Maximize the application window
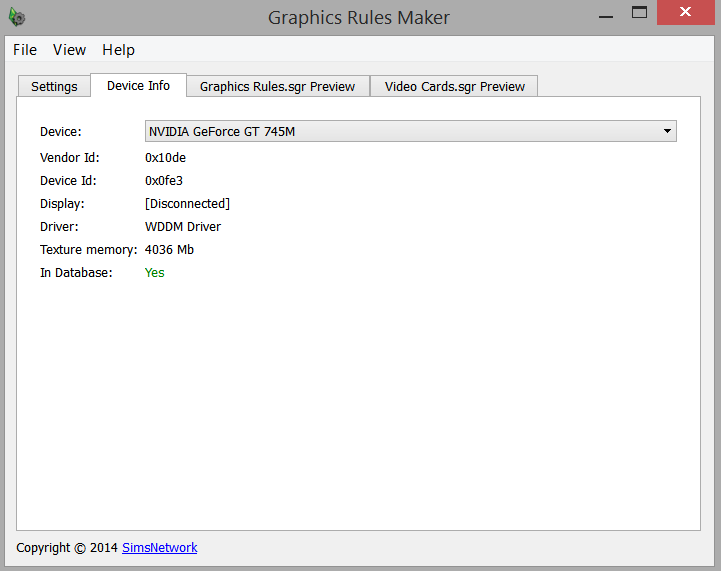This screenshot has width=721, height=571. [640, 13]
